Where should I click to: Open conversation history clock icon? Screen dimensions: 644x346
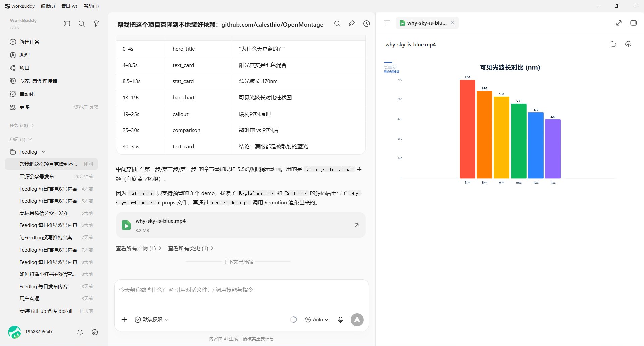point(366,24)
